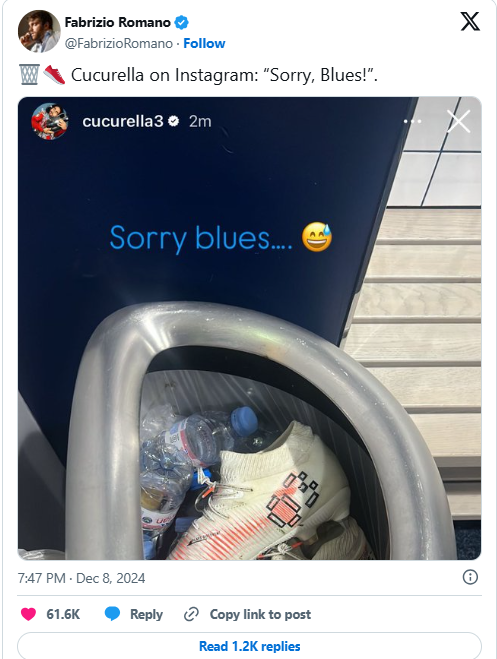Open the X logo in the top corner

[470, 21]
